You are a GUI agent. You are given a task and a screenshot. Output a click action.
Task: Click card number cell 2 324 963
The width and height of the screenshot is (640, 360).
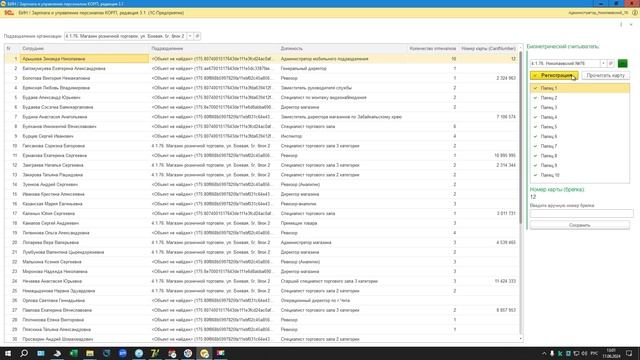(488, 78)
